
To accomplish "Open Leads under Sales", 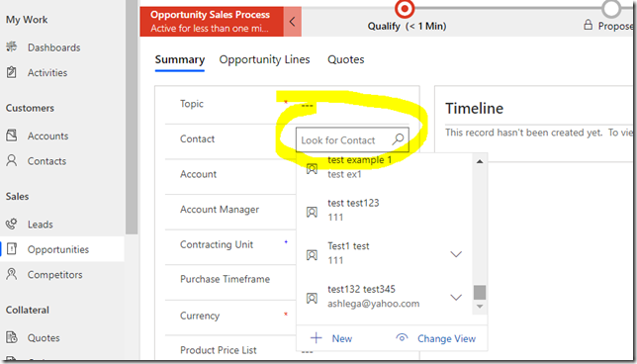I will point(41,225).
